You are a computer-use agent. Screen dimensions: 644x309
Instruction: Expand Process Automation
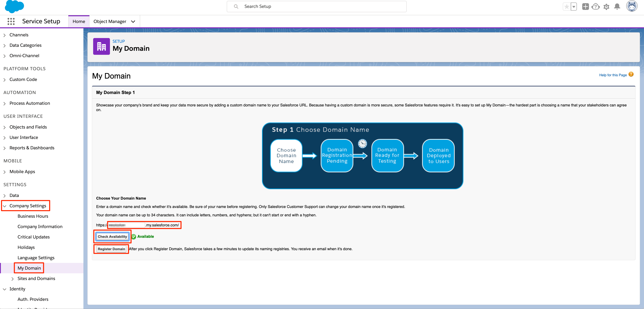click(x=5, y=104)
